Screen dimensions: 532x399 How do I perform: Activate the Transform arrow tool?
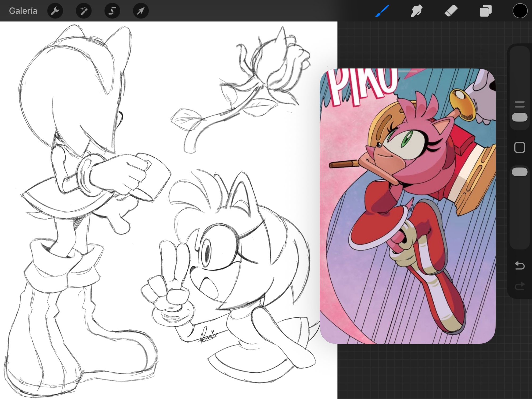pos(141,11)
